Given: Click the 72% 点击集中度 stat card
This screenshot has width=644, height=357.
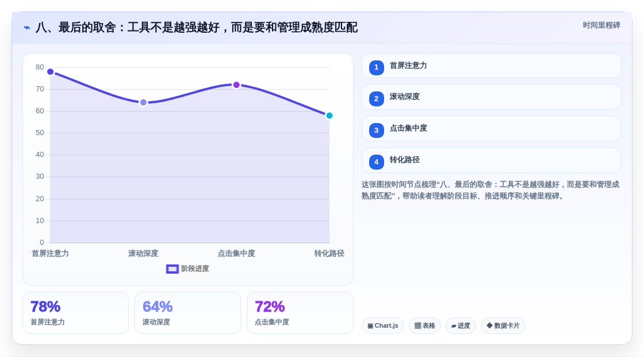Looking at the screenshot, I should point(300,313).
